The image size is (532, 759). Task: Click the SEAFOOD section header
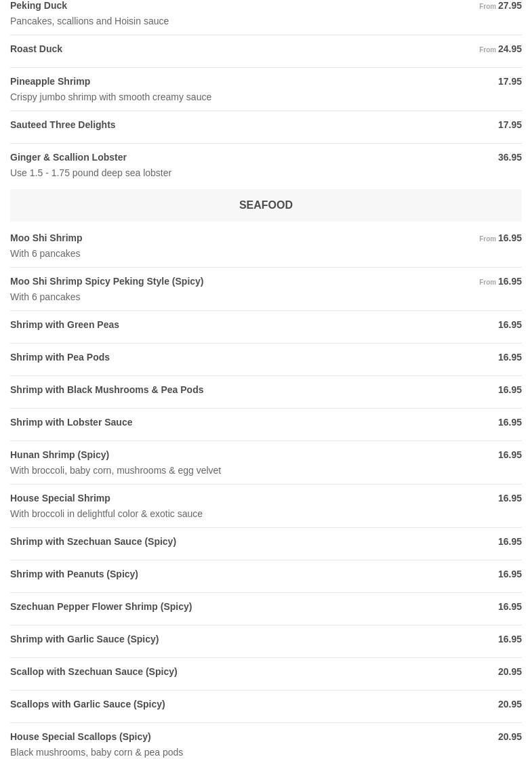point(266,205)
